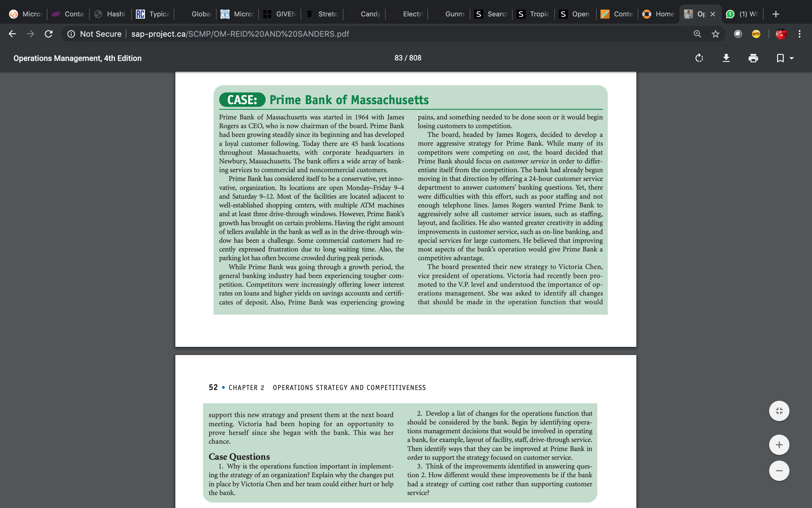The image size is (812, 508).
Task: Switch to the Search tab
Action: 491,14
